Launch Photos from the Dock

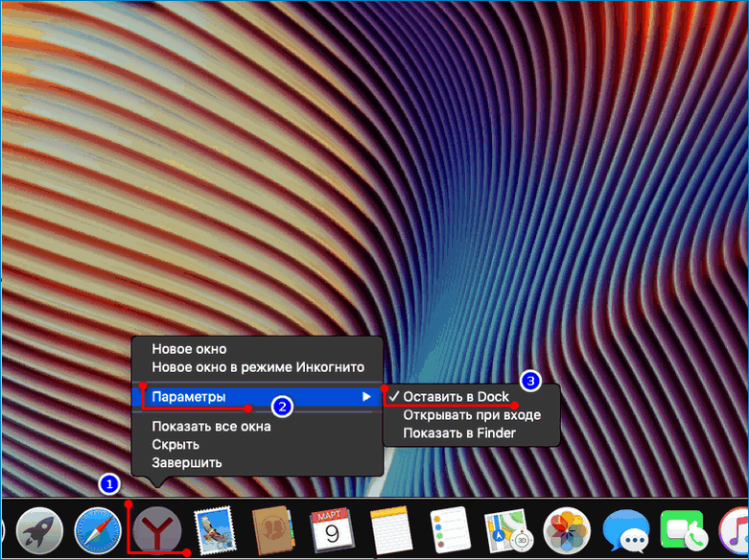pyautogui.click(x=567, y=530)
